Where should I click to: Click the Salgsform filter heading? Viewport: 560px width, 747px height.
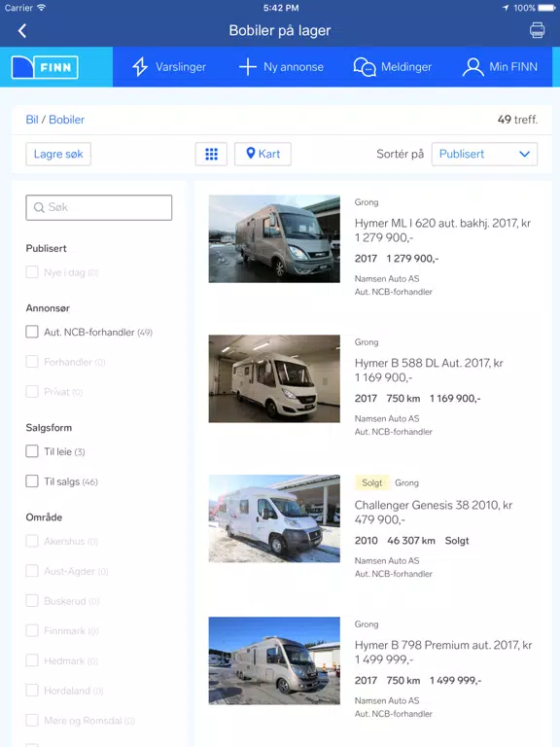point(49,428)
